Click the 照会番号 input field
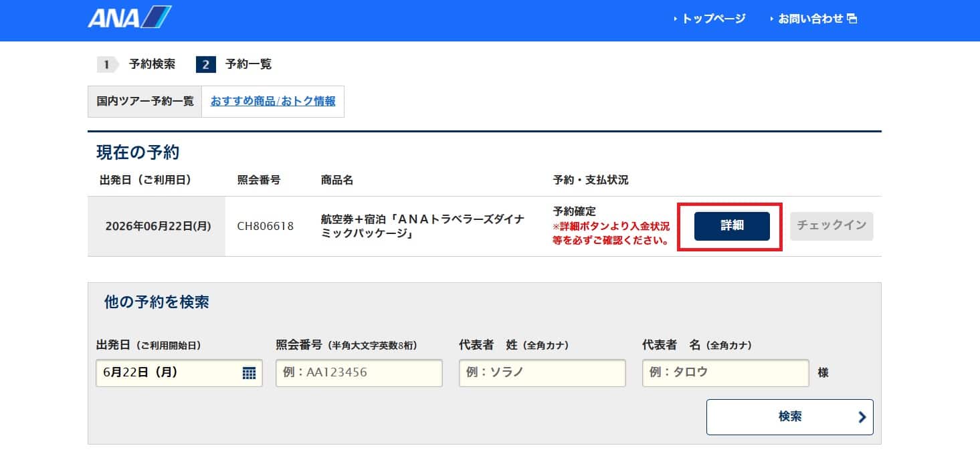The height and width of the screenshot is (474, 980). [359, 373]
